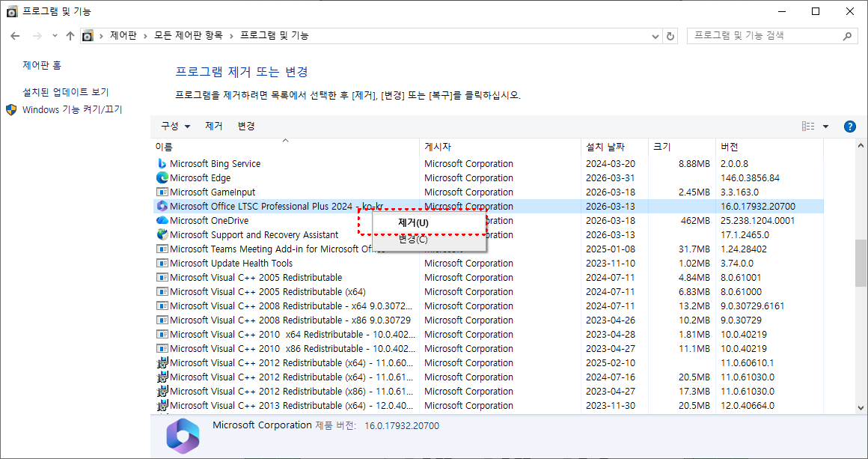This screenshot has width=868, height=459.
Task: Click the Visual C++ 2005 Redistributable (x64) icon
Action: [162, 292]
